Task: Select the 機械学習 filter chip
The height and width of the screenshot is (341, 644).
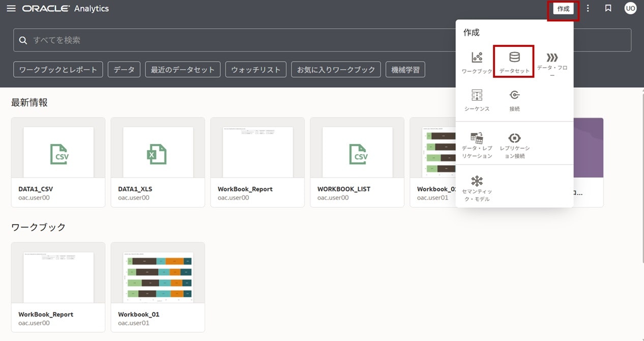Action: [x=405, y=70]
